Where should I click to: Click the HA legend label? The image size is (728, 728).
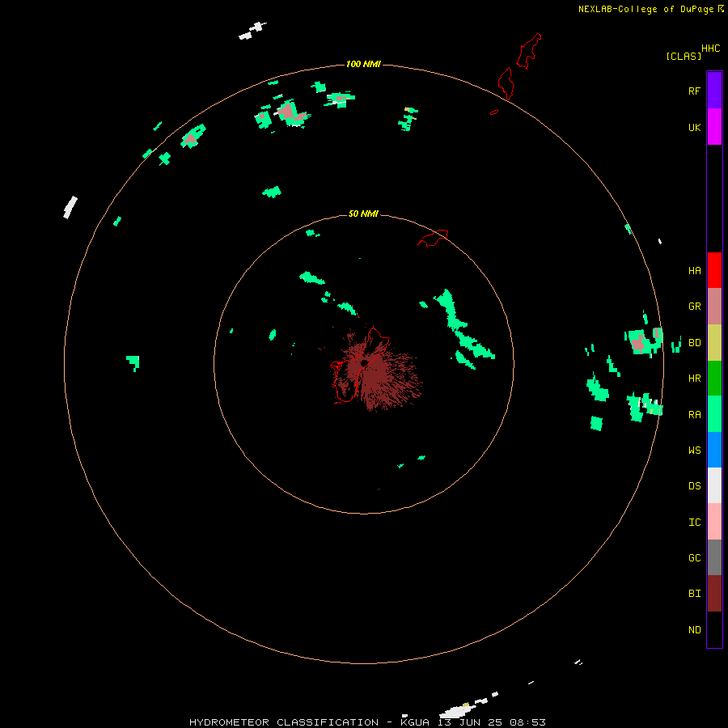pyautogui.click(x=694, y=271)
